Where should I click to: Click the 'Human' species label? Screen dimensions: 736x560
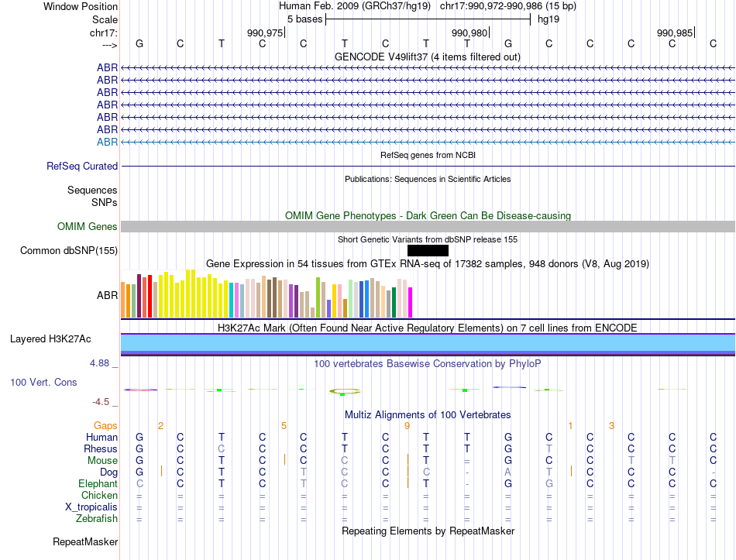(101, 437)
